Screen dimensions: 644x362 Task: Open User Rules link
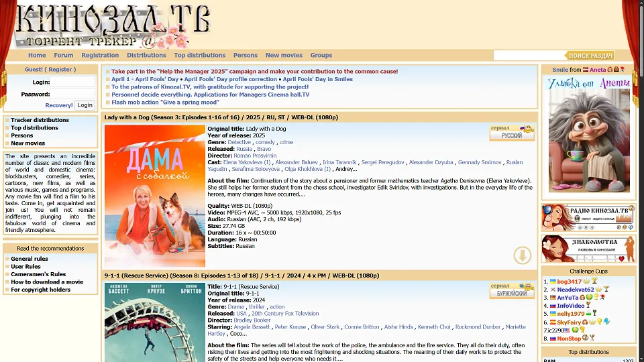(x=25, y=266)
